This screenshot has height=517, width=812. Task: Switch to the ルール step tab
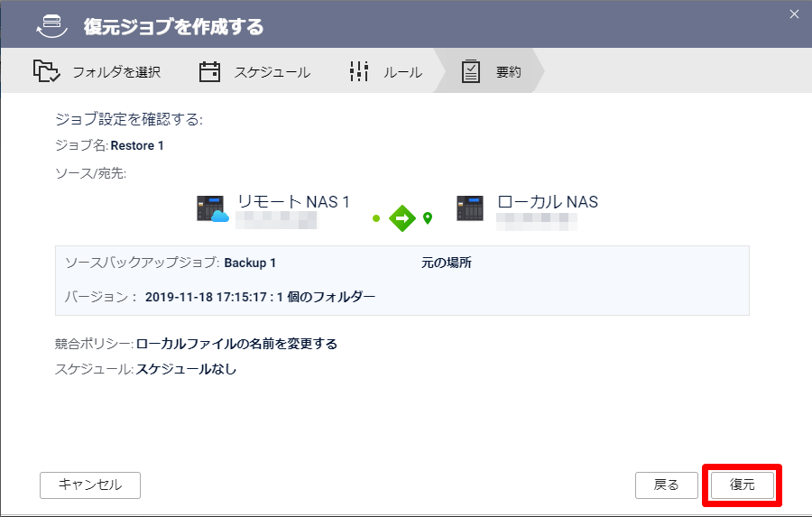(386, 71)
